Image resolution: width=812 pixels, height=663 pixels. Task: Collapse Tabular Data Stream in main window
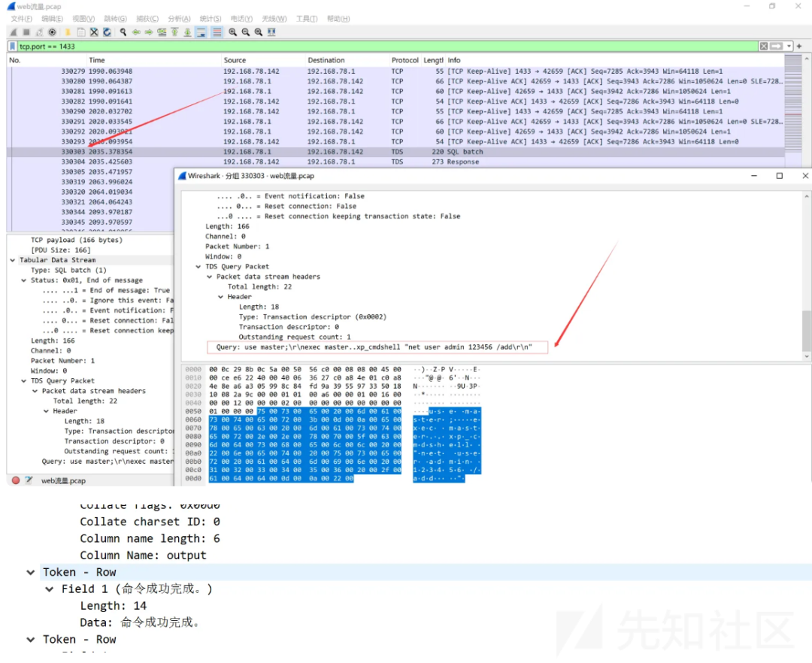pos(13,260)
